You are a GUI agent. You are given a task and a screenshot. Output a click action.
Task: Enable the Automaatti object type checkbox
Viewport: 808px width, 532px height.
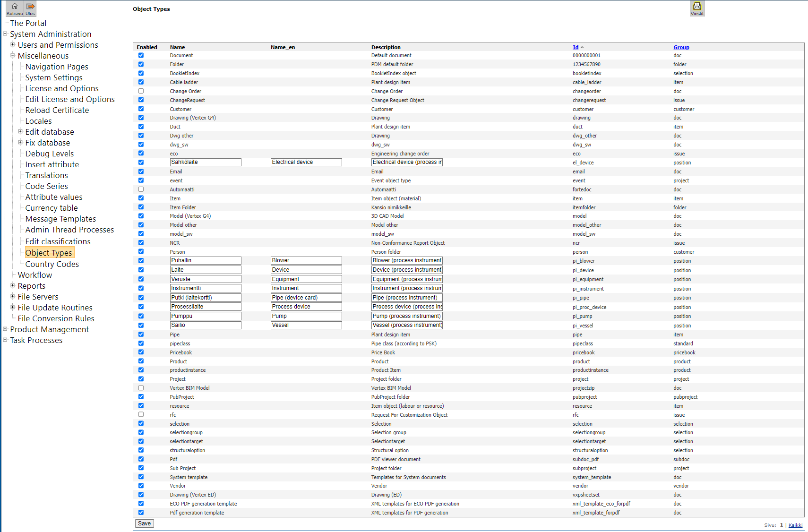click(141, 189)
